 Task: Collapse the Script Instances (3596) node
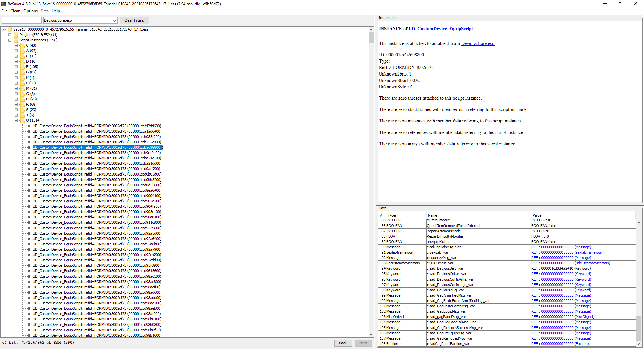(10, 40)
